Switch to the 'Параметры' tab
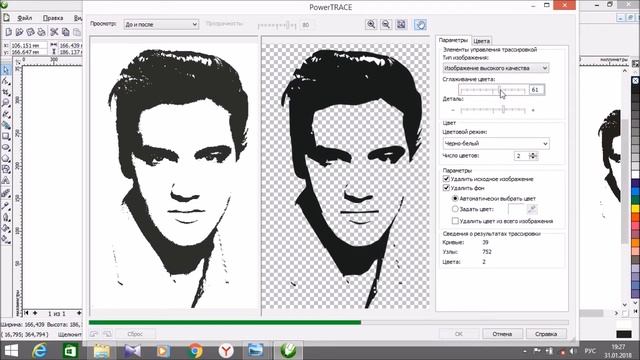Screen dimensions: 640x360 coord(453,40)
